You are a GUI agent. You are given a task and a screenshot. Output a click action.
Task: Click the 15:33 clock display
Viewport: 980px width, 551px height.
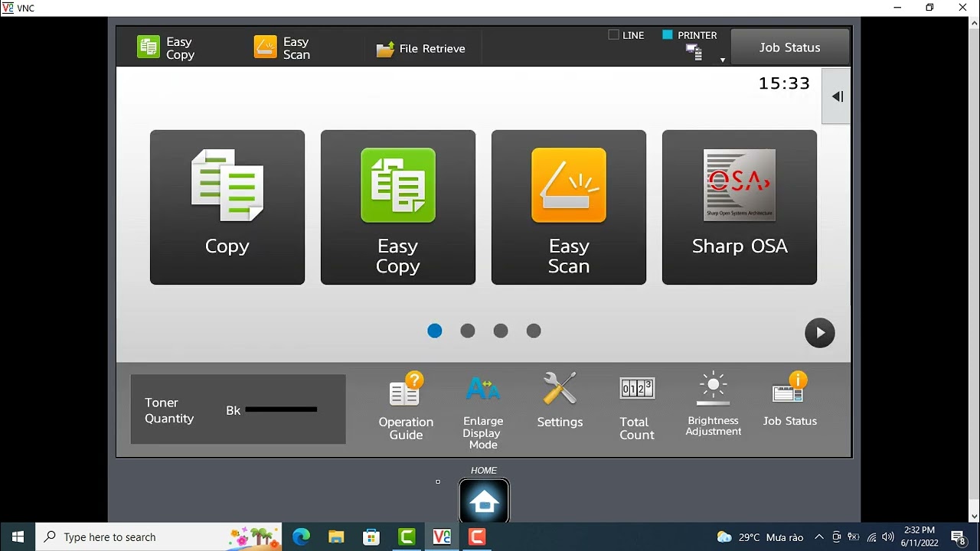784,83
